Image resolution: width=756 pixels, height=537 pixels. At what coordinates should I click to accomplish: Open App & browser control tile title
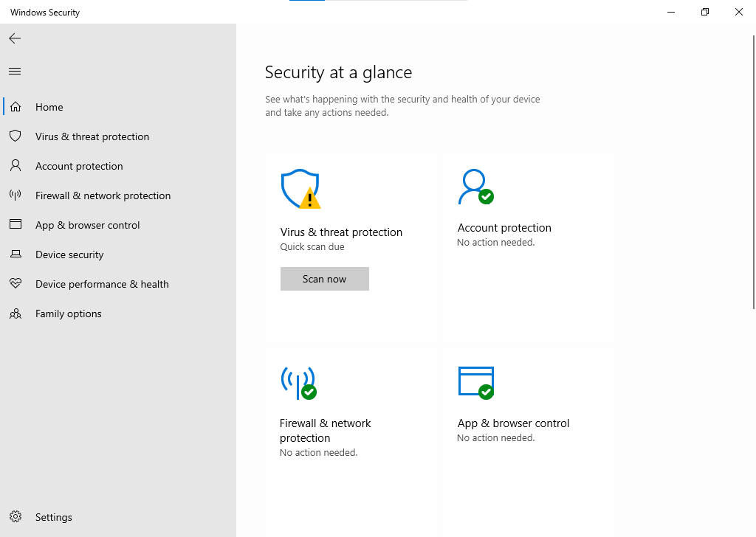(x=513, y=423)
